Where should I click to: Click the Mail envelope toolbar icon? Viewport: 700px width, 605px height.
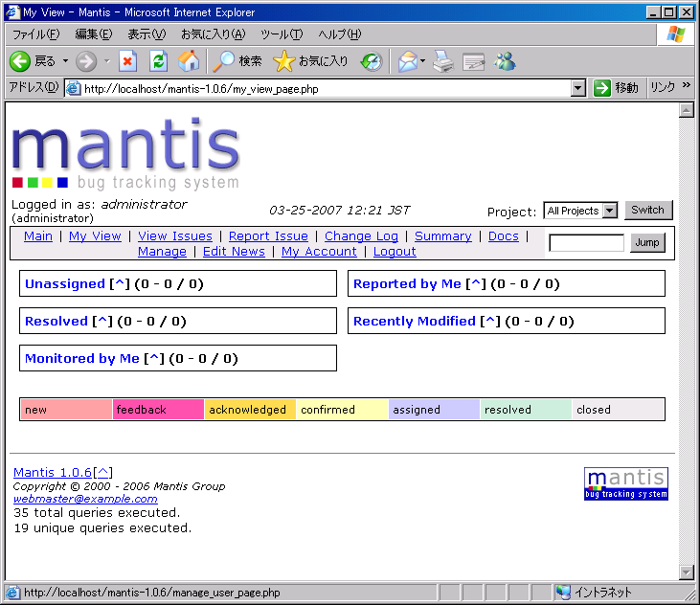tap(408, 61)
